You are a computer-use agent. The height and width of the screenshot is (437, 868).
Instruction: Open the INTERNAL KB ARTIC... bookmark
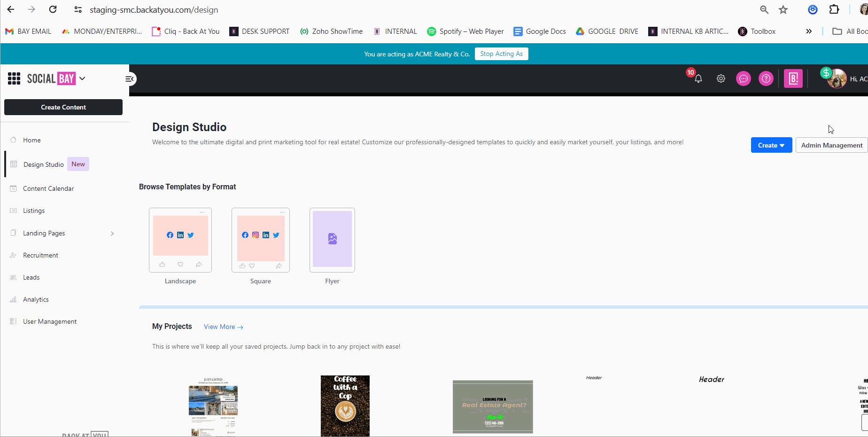[689, 31]
